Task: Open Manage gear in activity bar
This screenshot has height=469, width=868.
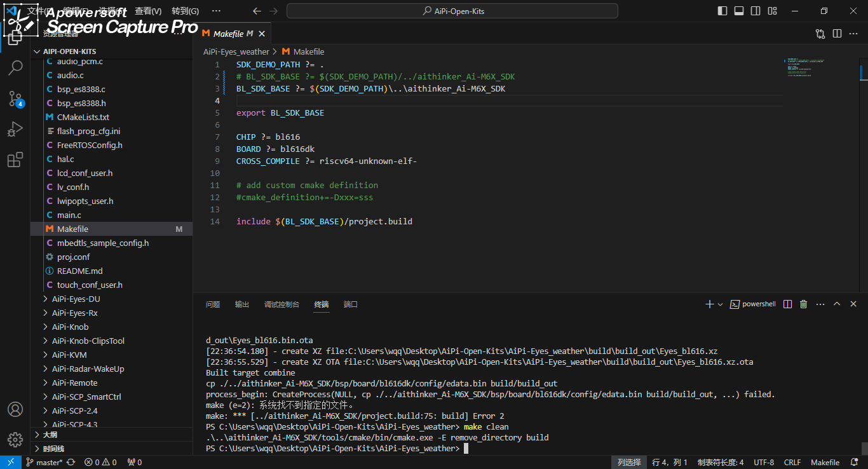Action: 15,440
